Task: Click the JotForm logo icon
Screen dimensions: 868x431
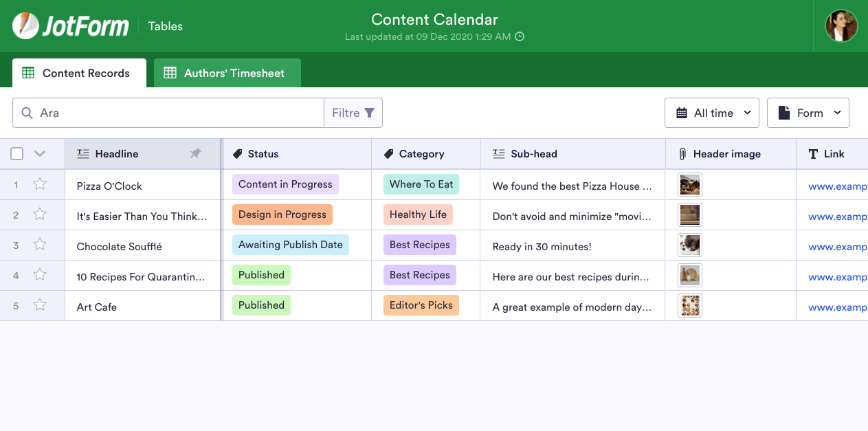Action: (x=25, y=26)
